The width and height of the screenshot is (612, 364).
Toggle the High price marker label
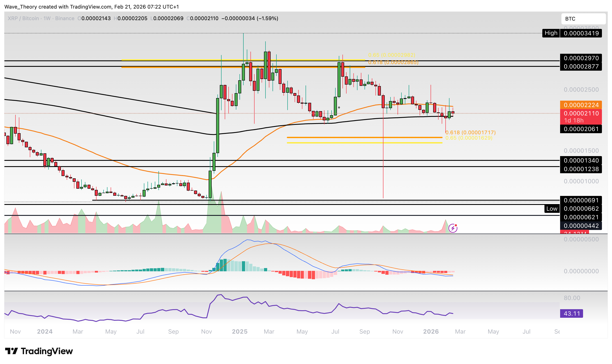(551, 33)
